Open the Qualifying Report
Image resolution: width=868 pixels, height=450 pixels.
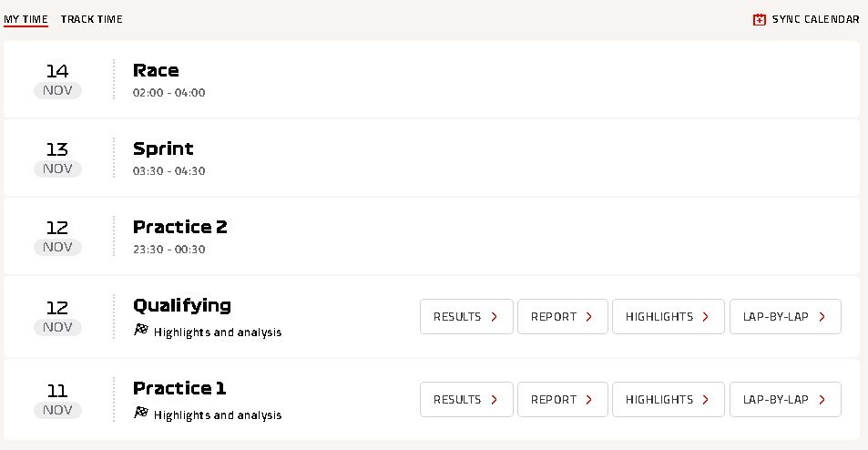[563, 317]
